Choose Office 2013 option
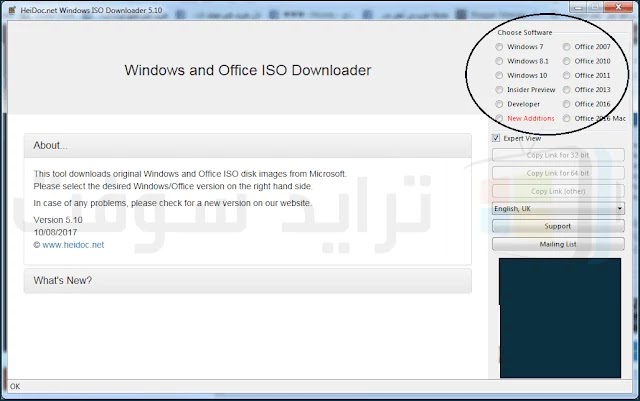This screenshot has width=640, height=401. pyautogui.click(x=567, y=90)
